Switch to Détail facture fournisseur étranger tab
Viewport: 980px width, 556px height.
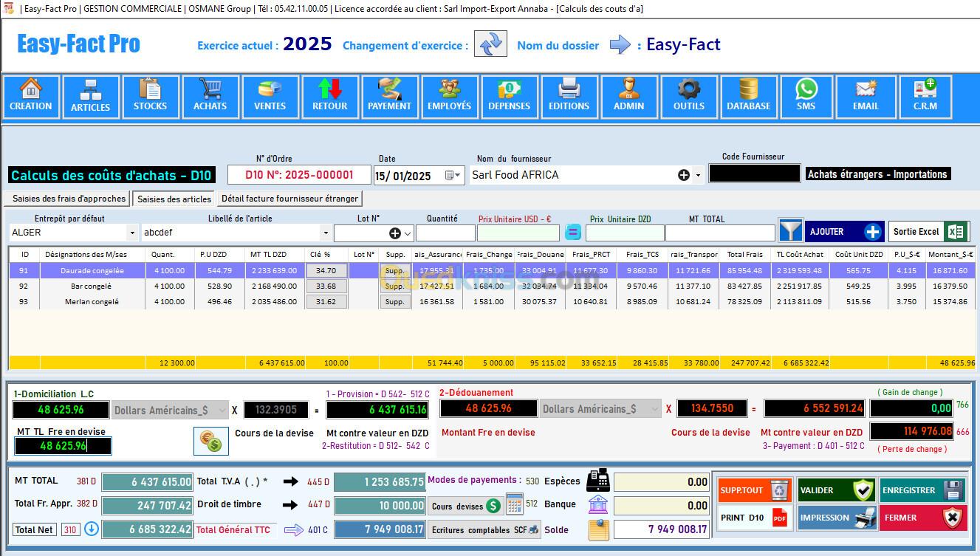point(289,199)
